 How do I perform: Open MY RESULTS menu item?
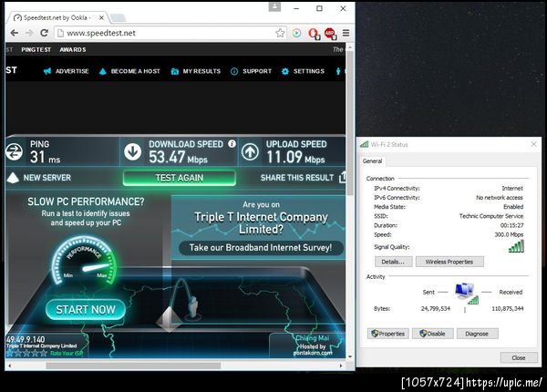coord(196,71)
